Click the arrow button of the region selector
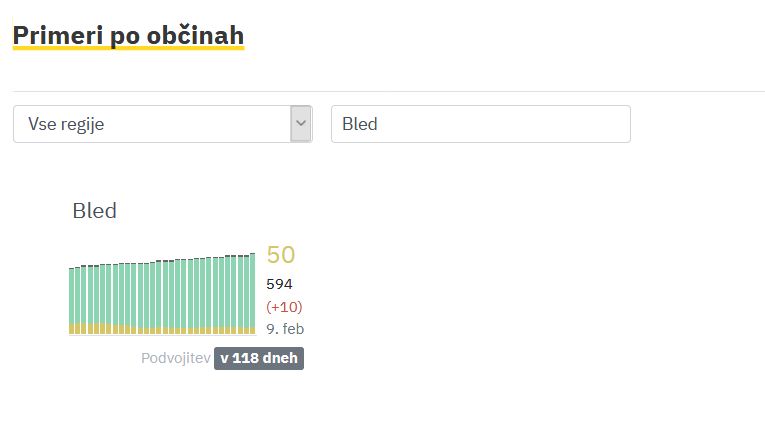Screen dimensions: 765x446 (x=301, y=124)
